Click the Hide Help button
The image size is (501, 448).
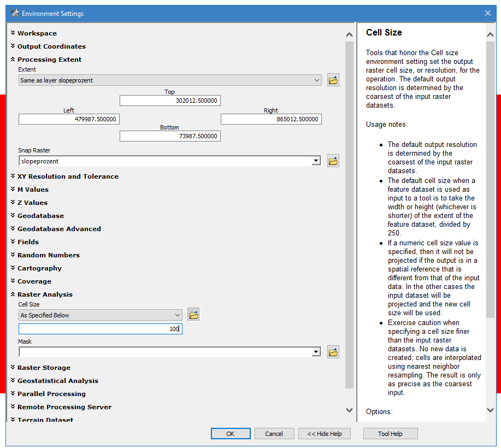click(324, 434)
